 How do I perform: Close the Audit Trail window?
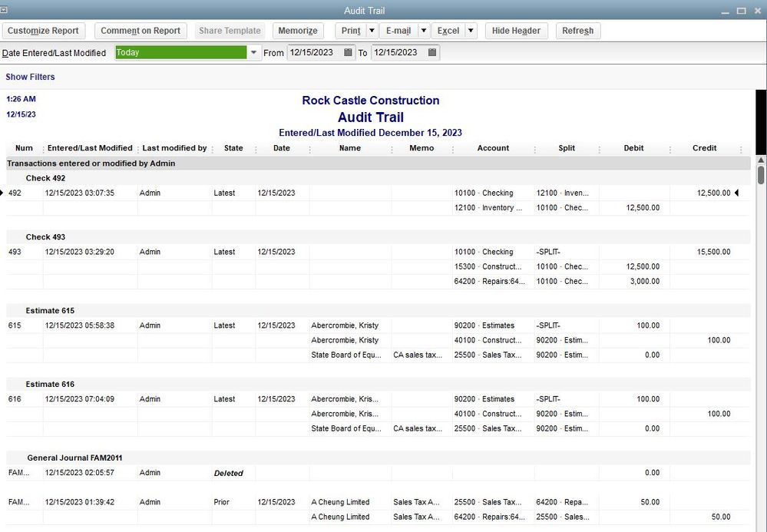pos(756,11)
